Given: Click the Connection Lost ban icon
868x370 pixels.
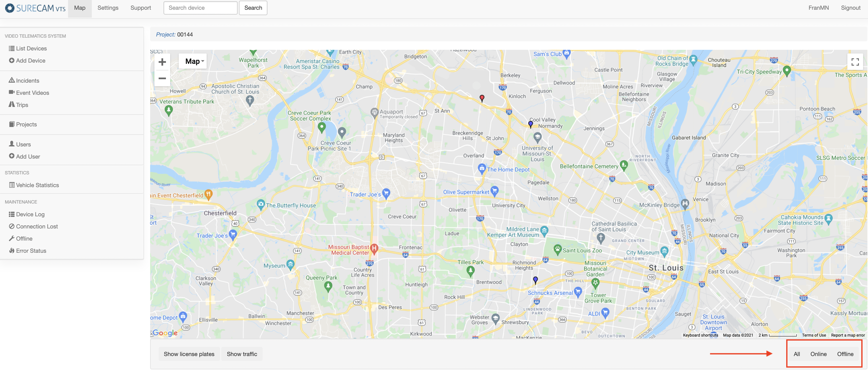Looking at the screenshot, I should click(x=12, y=227).
